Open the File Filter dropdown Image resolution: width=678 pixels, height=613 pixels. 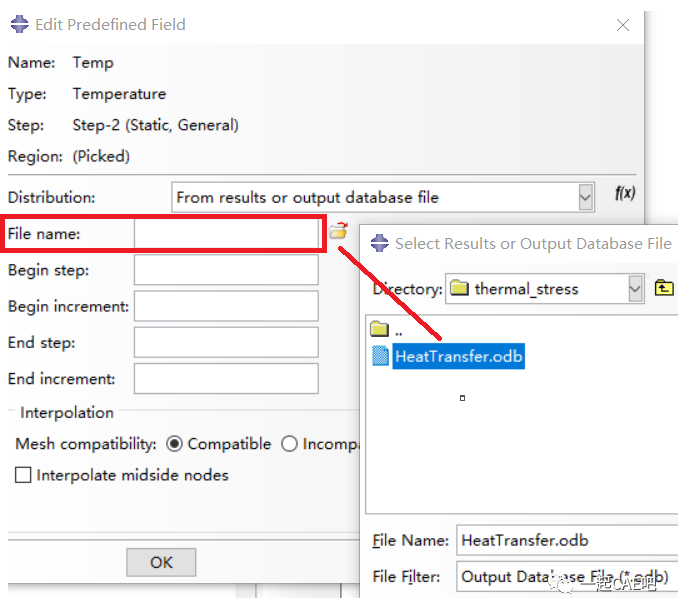click(566, 577)
